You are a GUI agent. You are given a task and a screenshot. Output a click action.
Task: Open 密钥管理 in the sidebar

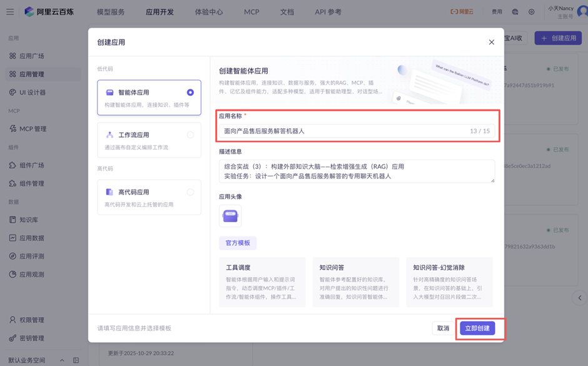pos(43,338)
